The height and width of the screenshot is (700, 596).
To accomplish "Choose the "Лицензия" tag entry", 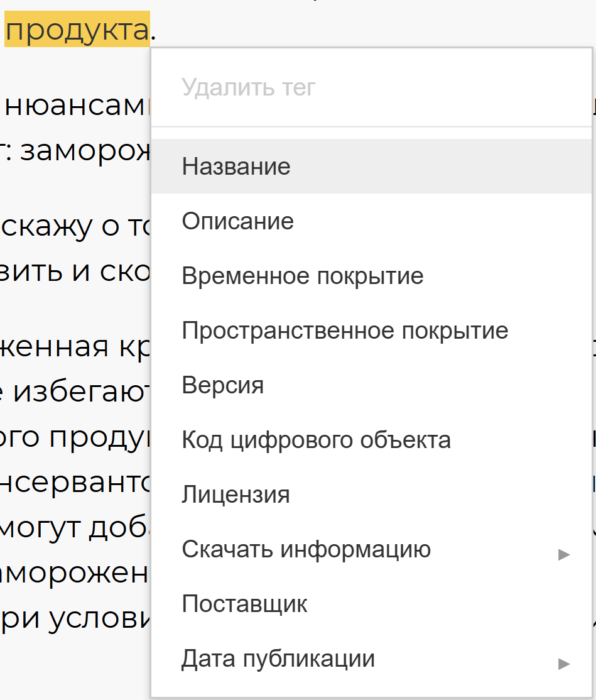I will tap(236, 495).
